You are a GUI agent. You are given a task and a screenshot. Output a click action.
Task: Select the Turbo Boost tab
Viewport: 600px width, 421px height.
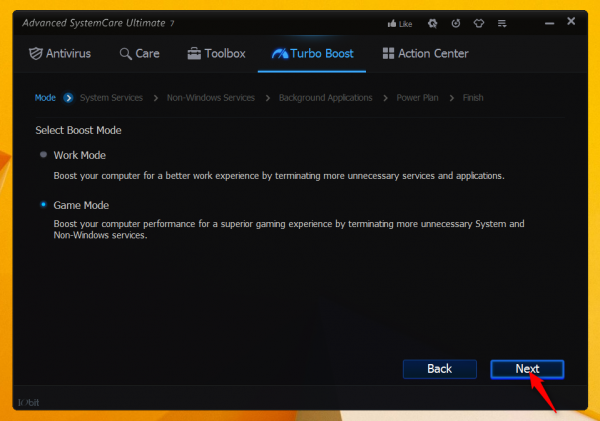[312, 54]
